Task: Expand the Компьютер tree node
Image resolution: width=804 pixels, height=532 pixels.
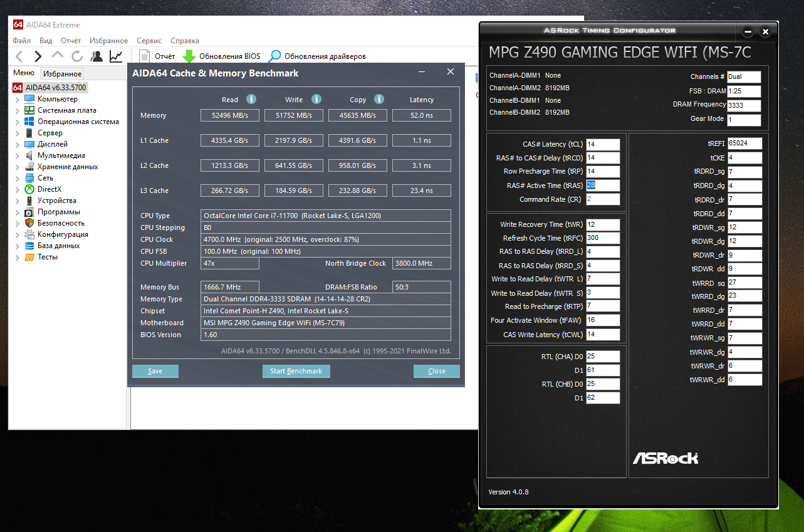Action: click(x=18, y=99)
